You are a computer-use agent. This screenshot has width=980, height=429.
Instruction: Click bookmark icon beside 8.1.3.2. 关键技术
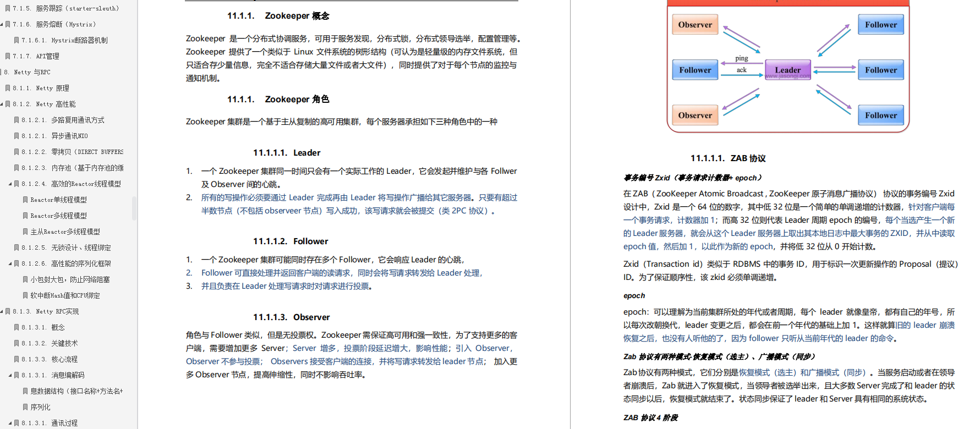click(17, 343)
